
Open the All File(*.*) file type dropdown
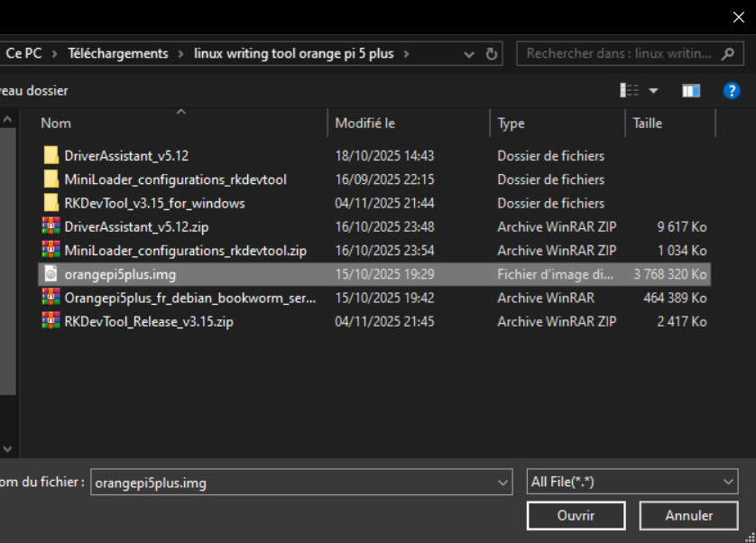(x=632, y=482)
